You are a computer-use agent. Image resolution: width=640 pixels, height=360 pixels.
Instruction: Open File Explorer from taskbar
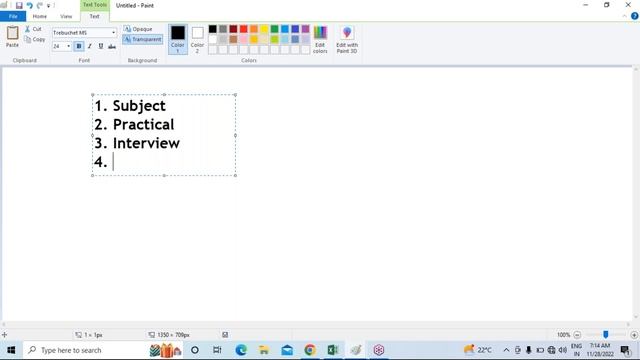(x=264, y=350)
